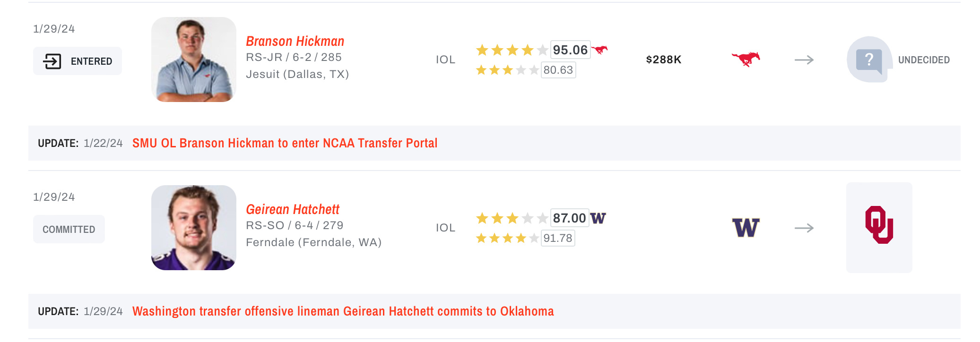Click arrow icon in Branson Hickman row
Viewport: 980px width, 342px height.
pyautogui.click(x=804, y=60)
